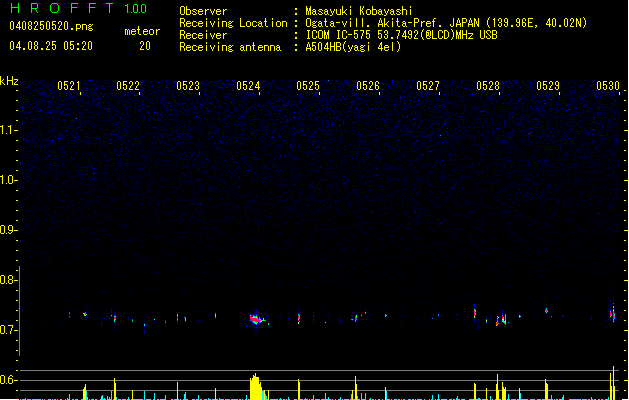Click the 0523 time marker
629x400 pixels.
point(188,86)
